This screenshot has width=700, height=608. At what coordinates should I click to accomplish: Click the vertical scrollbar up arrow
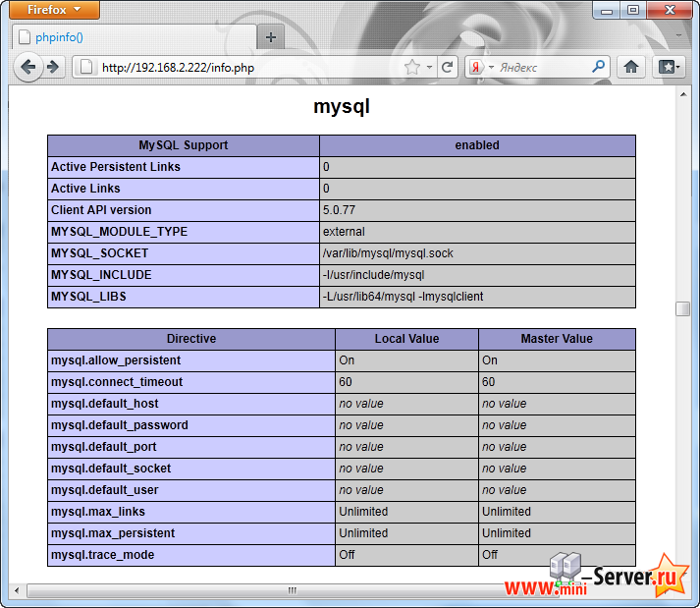(x=683, y=94)
